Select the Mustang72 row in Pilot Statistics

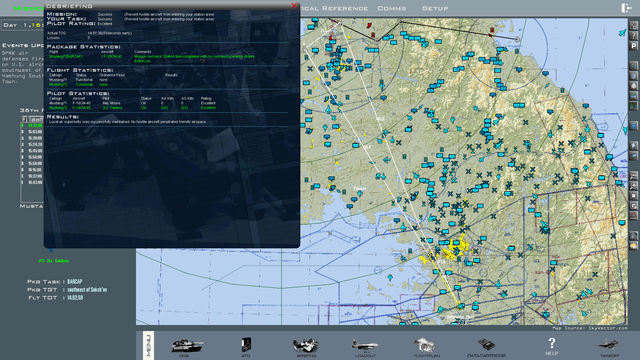pos(132,108)
